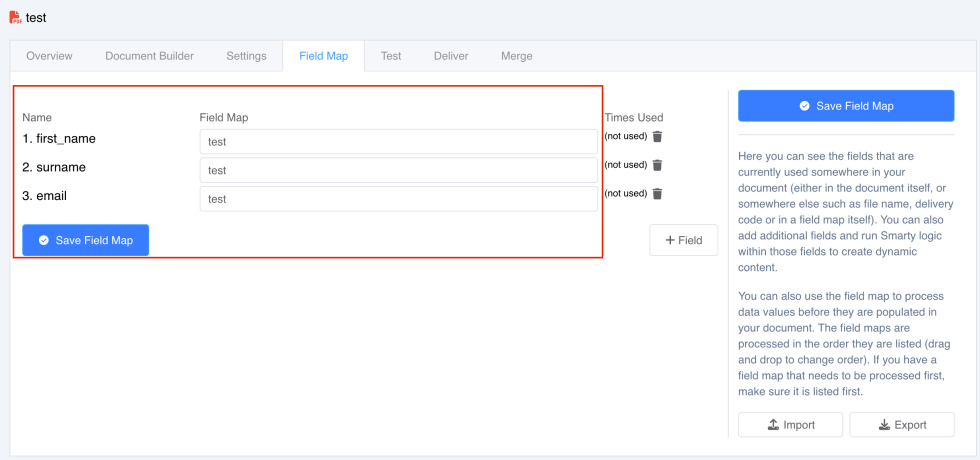Focus the surname field map input
Screen dimensions: 980x460
point(399,171)
